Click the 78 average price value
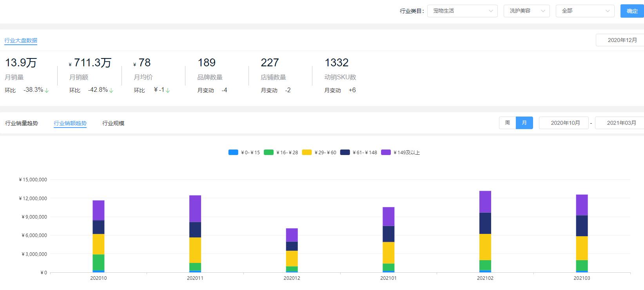Viewport: 644px width, 290px height. (145, 63)
